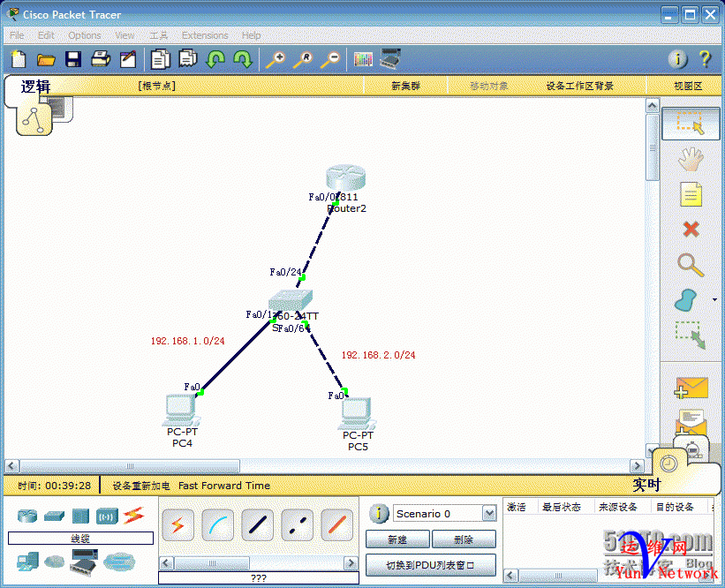725x588 pixels.
Task: Select the Custom Made Devices category
Action: point(84,562)
